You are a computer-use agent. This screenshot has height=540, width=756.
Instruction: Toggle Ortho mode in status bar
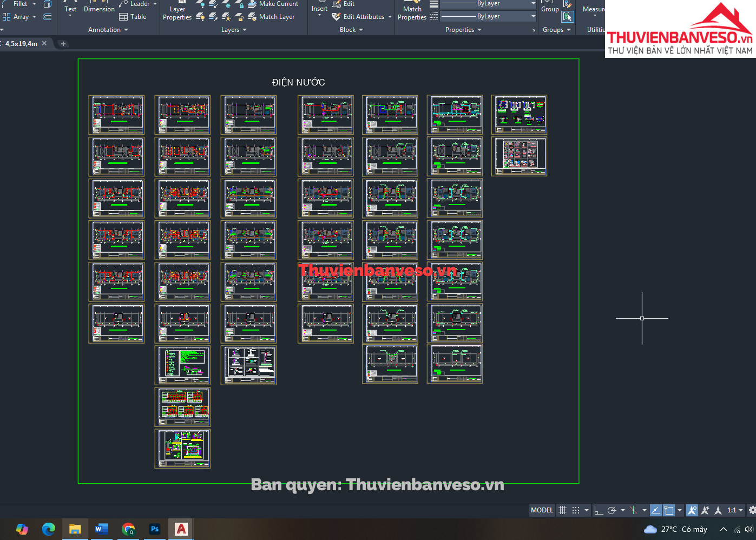pyautogui.click(x=598, y=510)
